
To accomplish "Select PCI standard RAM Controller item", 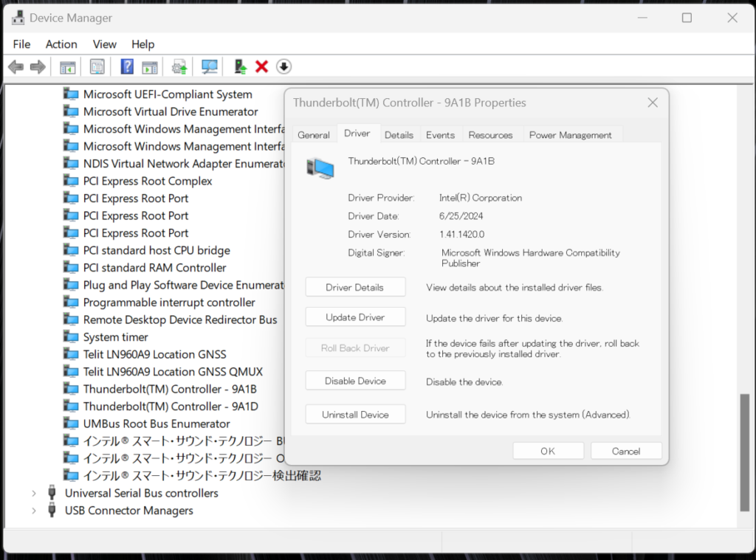I will coord(154,268).
